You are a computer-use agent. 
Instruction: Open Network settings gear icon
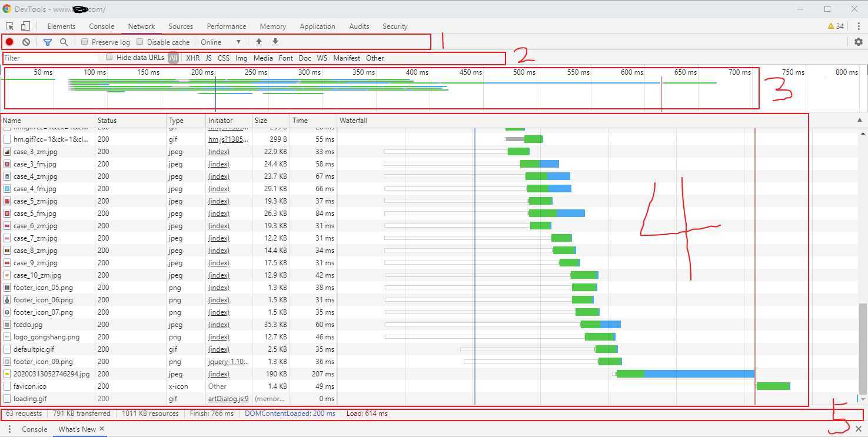(x=859, y=42)
